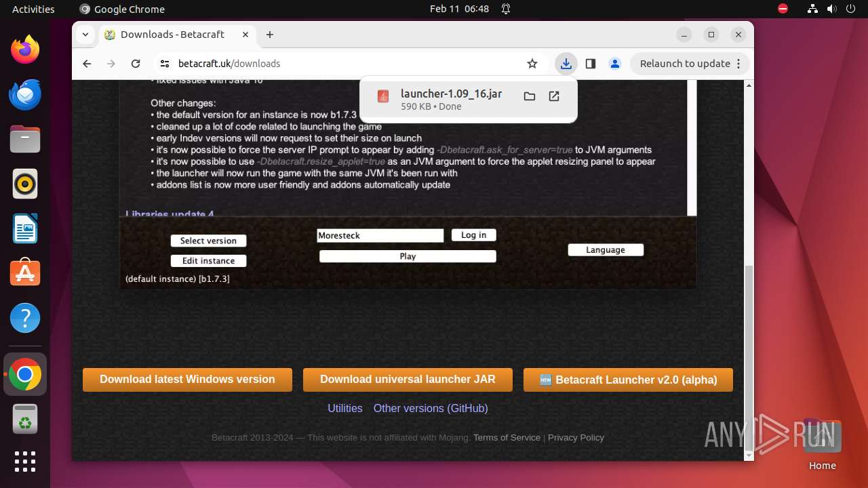
Task: Open launcher-1.09_16.jar download in new tab
Action: click(554, 96)
